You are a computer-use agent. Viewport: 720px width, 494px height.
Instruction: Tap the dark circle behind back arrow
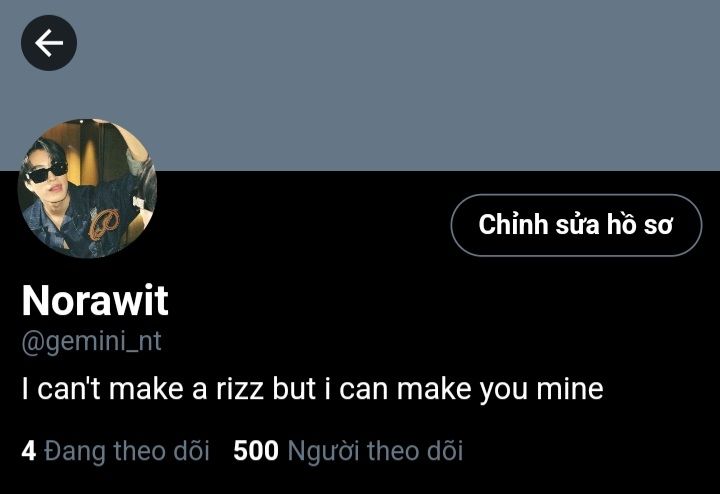(x=49, y=43)
